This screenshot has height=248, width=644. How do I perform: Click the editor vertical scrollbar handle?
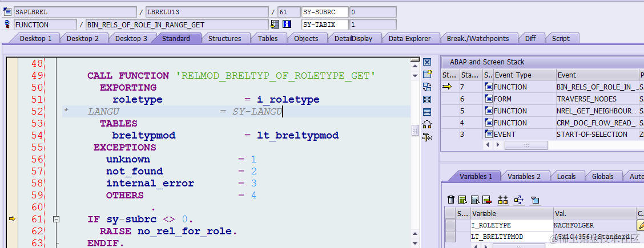[415, 130]
